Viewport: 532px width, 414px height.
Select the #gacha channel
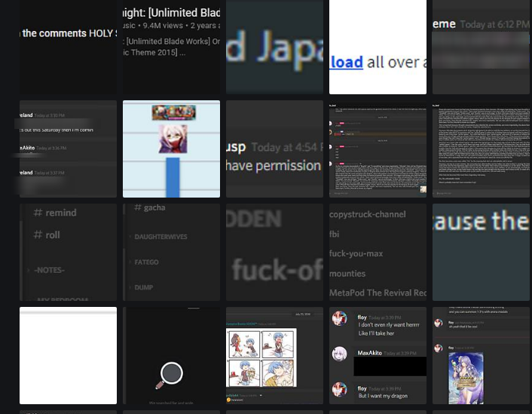click(150, 207)
